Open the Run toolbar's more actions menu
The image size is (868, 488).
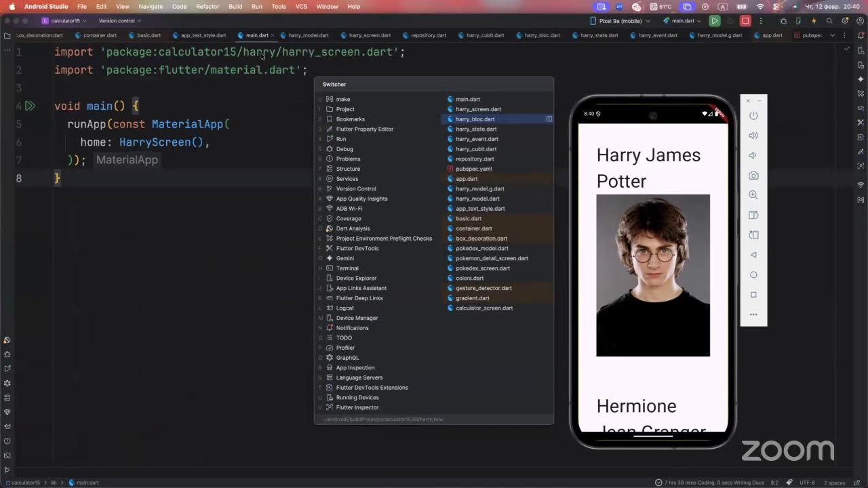762,21
